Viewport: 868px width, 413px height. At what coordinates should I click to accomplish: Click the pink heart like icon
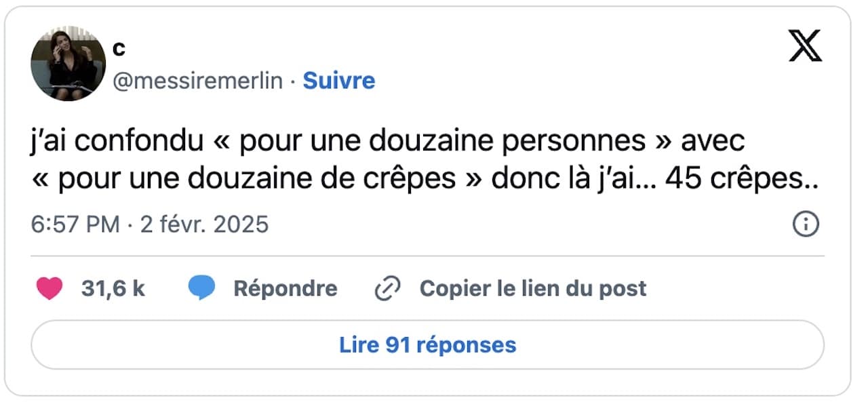(49, 289)
